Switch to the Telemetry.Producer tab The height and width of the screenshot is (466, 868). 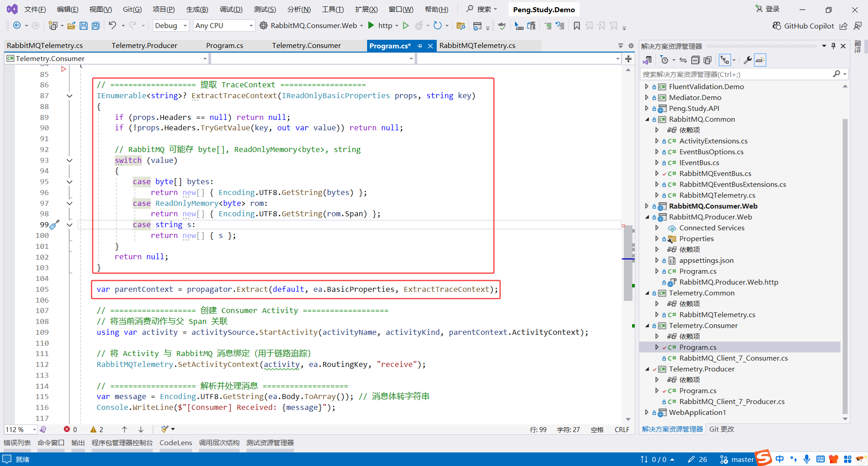pyautogui.click(x=145, y=46)
